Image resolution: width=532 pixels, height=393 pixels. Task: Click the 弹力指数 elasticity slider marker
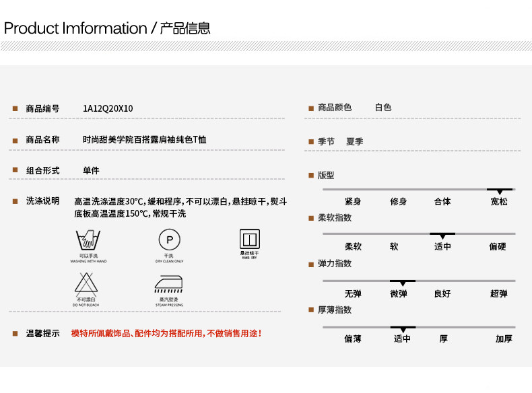click(403, 282)
